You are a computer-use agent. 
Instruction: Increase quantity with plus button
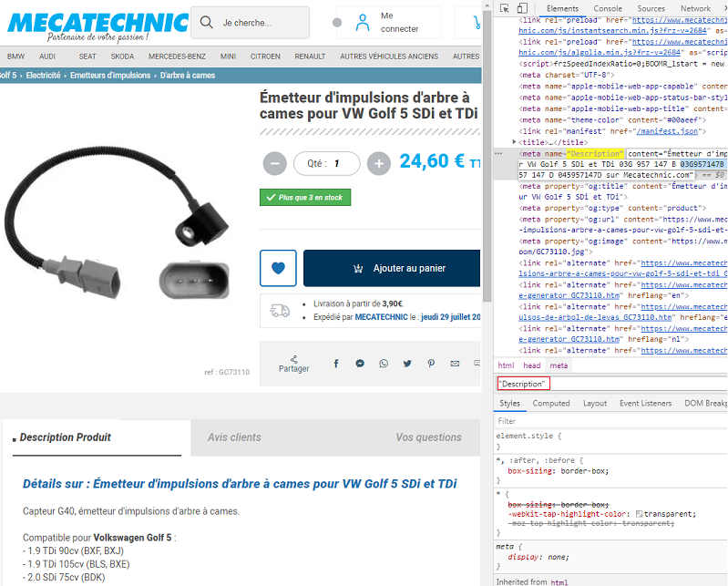(x=379, y=163)
